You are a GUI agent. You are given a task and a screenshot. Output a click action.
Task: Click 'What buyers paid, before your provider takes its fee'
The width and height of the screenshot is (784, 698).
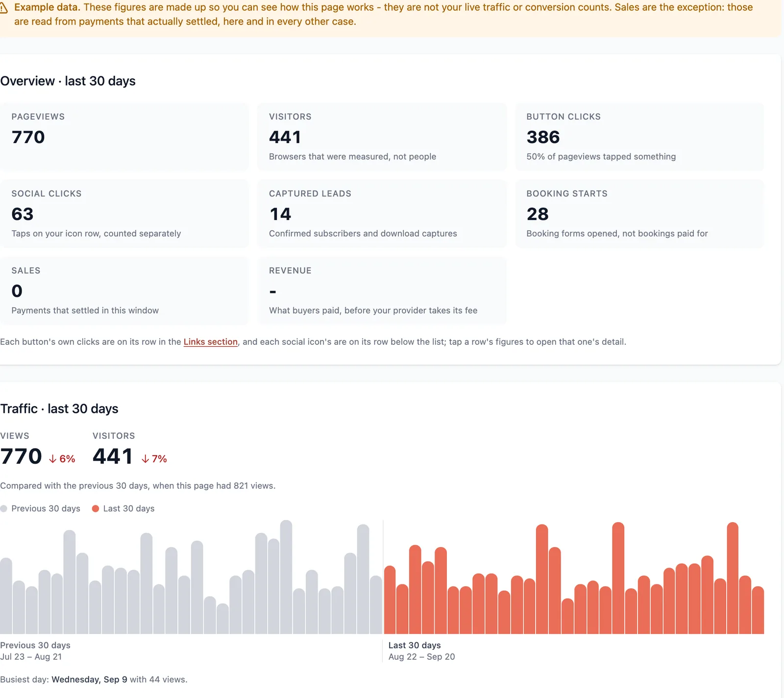click(x=373, y=311)
